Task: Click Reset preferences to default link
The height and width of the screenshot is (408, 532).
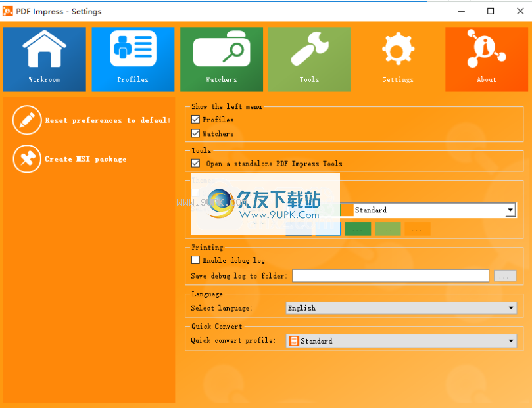Action: (107, 120)
